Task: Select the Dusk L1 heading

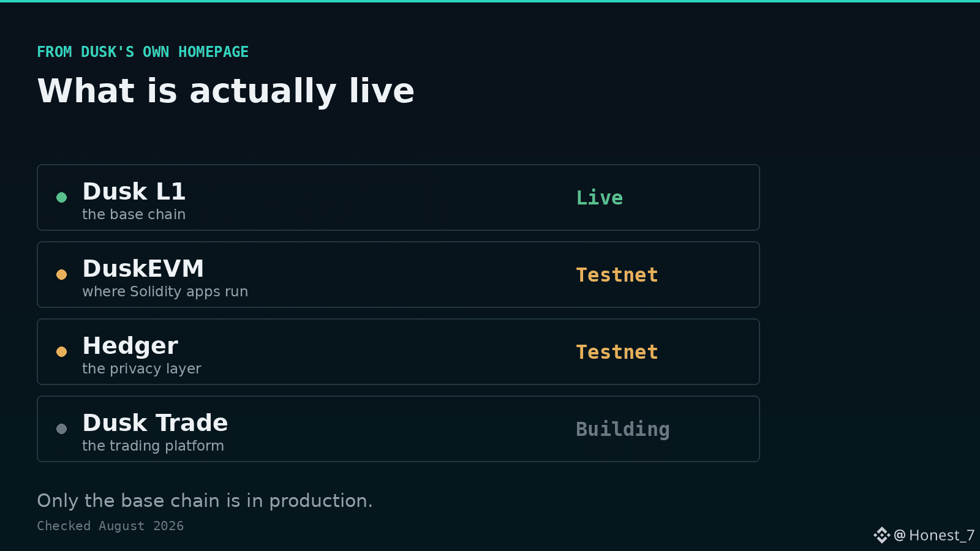Action: tap(134, 192)
